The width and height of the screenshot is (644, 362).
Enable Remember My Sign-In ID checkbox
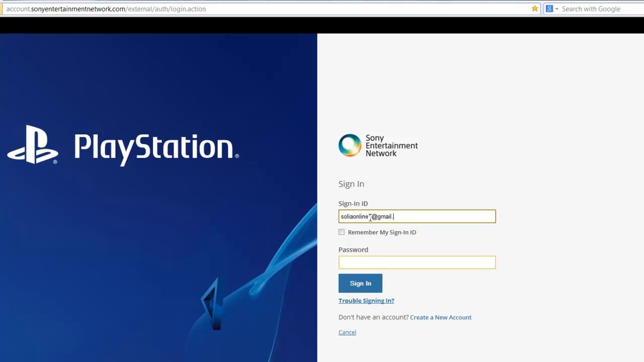(342, 232)
